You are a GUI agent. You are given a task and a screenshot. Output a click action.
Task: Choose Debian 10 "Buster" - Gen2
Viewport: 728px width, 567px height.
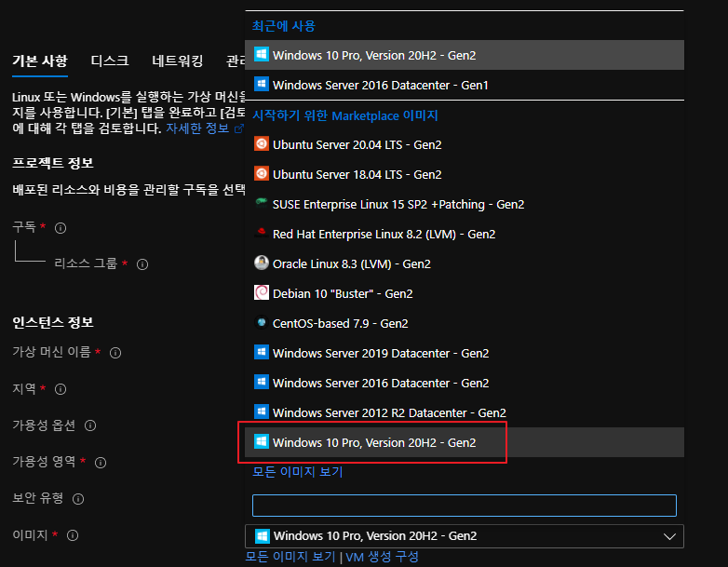[x=465, y=293]
